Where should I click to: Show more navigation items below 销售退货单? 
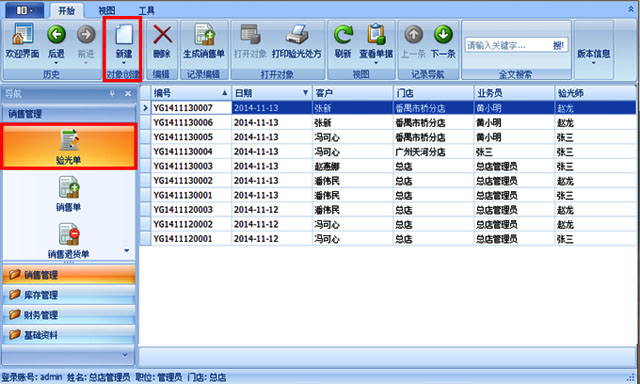point(127,251)
